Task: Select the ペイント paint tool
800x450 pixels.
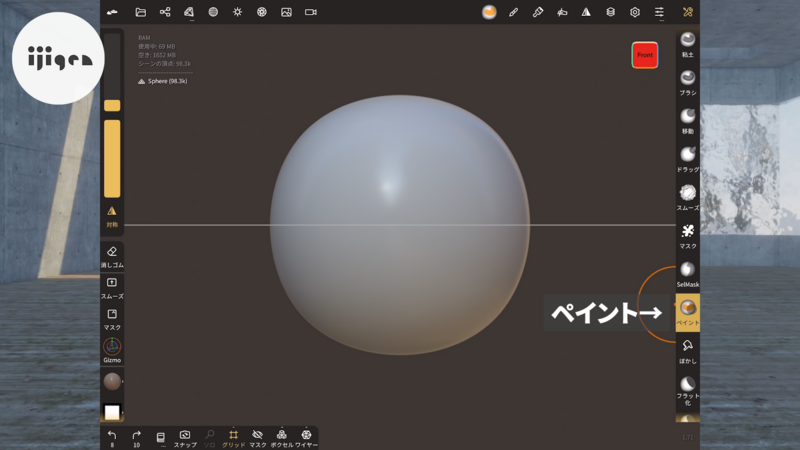Action: [688, 312]
